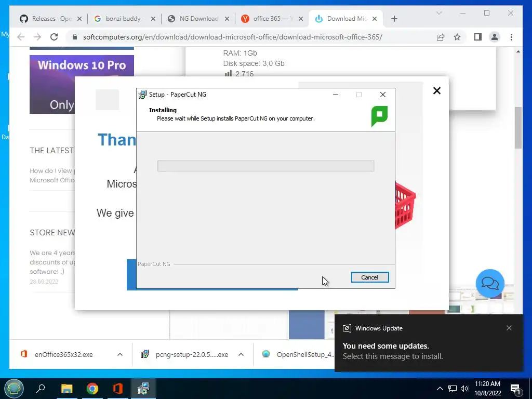Close the NG Download tab
This screenshot has height=399, width=532.
click(227, 19)
